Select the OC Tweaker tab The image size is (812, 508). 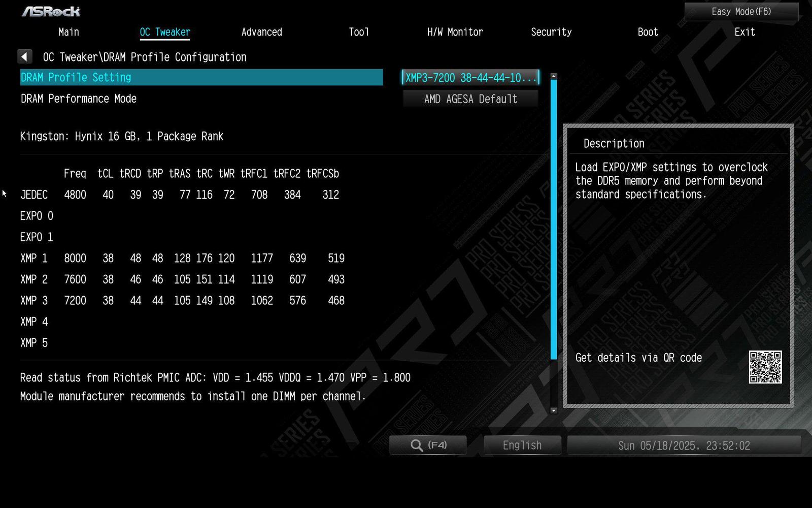(x=165, y=31)
